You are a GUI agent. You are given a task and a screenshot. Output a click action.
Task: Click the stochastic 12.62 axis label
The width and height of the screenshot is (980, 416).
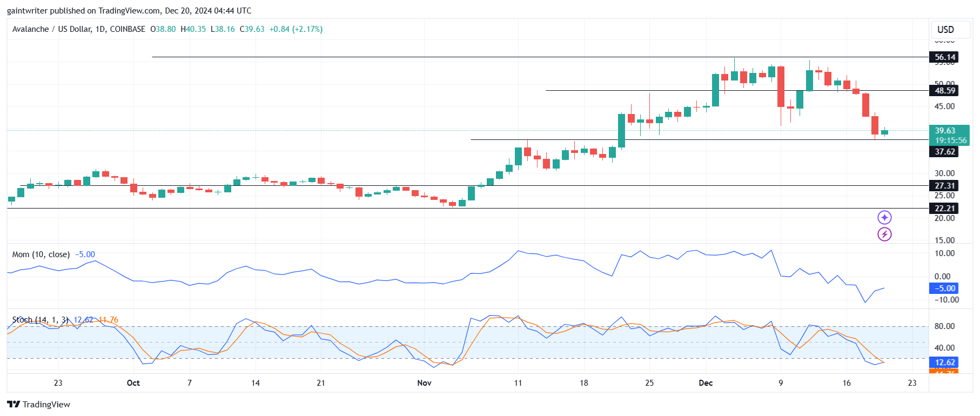(945, 363)
